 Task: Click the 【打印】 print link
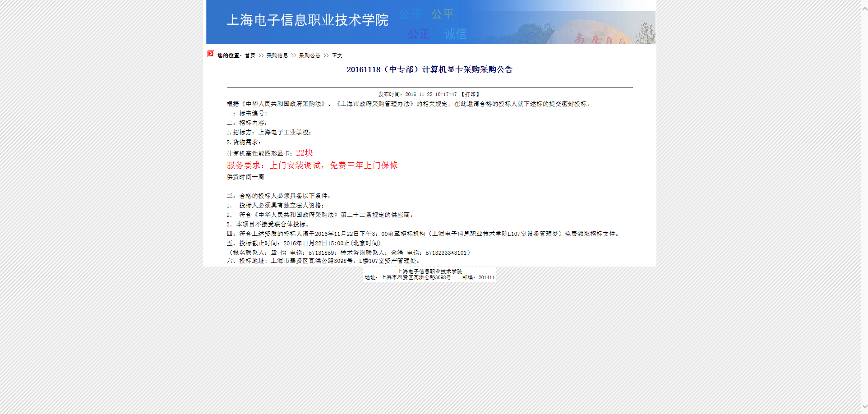470,94
